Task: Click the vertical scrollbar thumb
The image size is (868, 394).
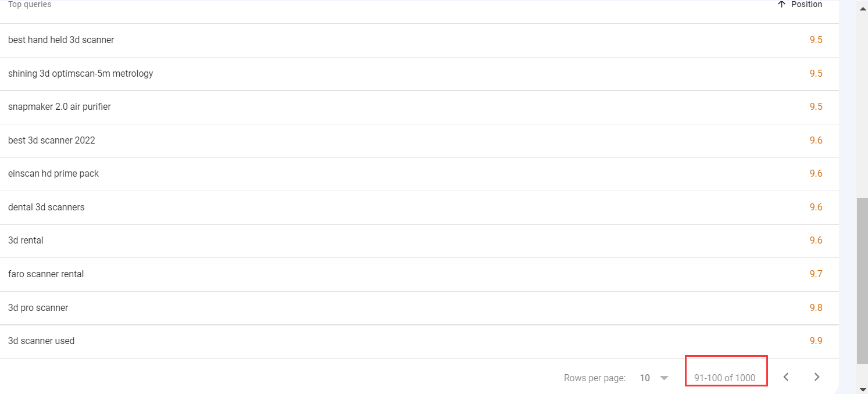Action: (x=862, y=279)
